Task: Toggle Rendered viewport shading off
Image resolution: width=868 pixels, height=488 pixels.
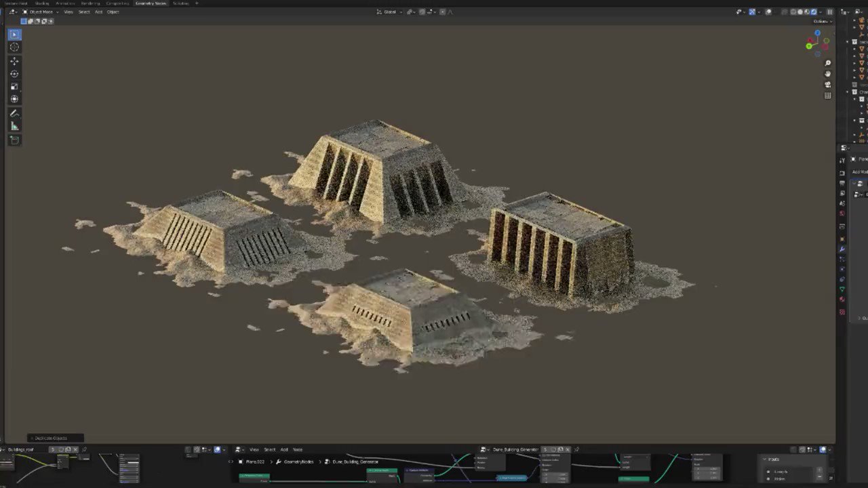Action: 814,12
